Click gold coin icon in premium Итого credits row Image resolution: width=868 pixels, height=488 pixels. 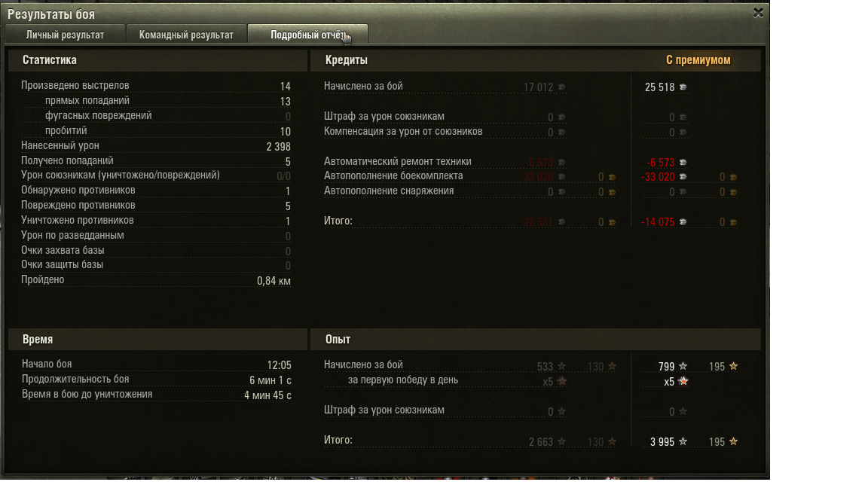733,222
